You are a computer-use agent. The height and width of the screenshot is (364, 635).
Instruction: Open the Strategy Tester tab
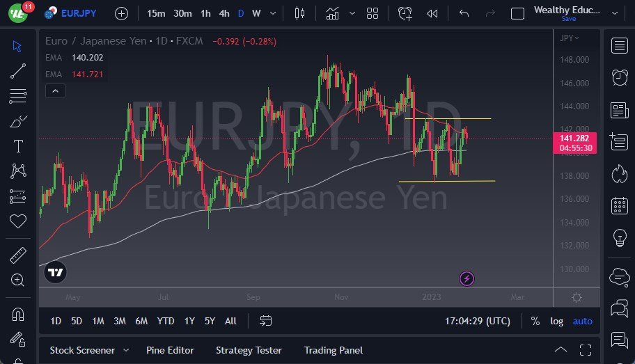tap(249, 350)
